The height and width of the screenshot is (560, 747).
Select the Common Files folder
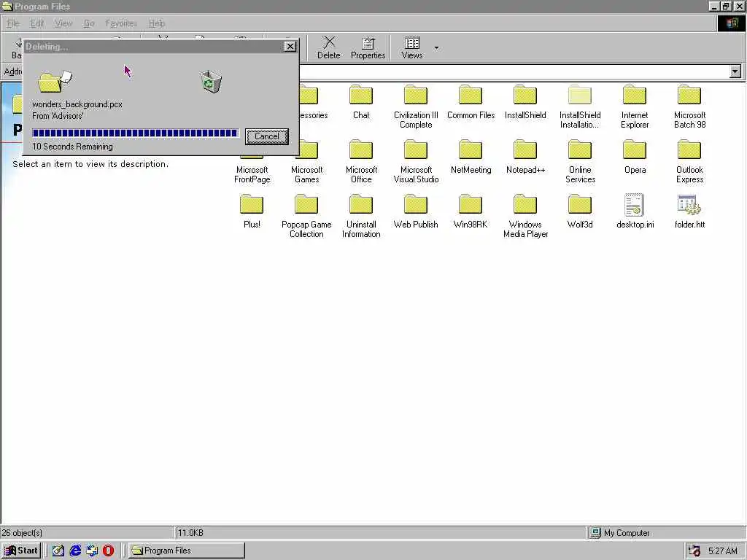point(471,102)
